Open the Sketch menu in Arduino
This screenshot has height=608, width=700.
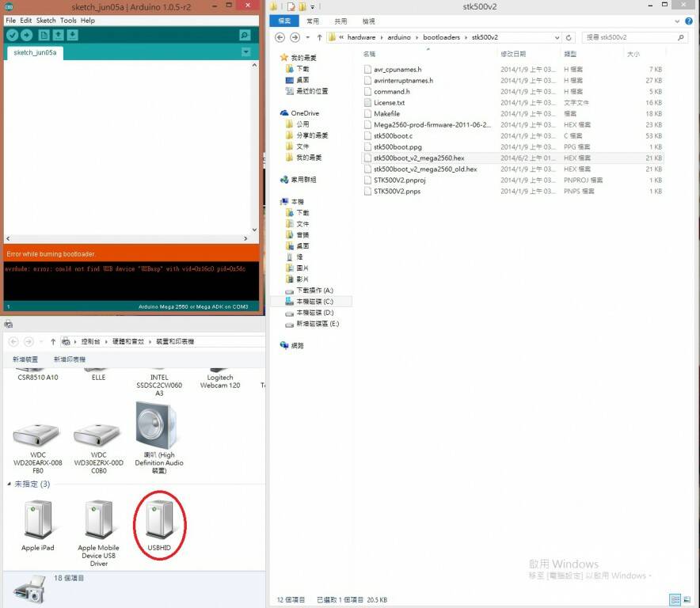[46, 21]
